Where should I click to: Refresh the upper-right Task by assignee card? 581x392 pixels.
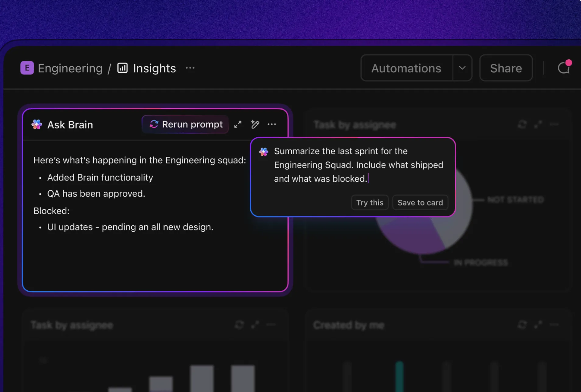(522, 124)
